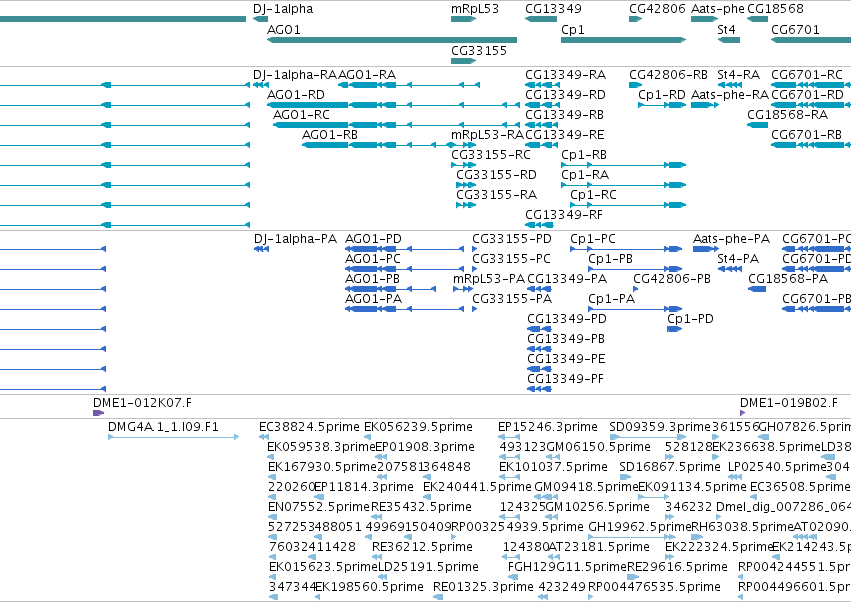Click EST SD09359.3prime
Image resolution: width=851 pixels, height=602 pixels.
[648, 437]
